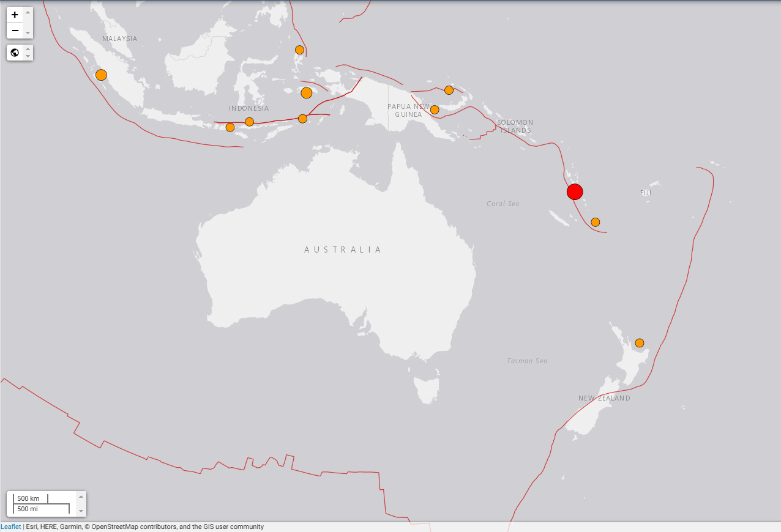This screenshot has height=532, width=781.
Task: Click the northernmost orange marker above Indonesia
Action: click(x=299, y=50)
